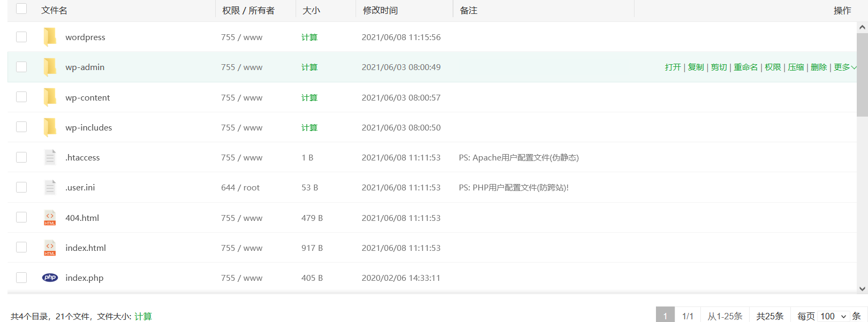Toggle the select-all checkbox in header
This screenshot has height=322, width=868.
21,9
